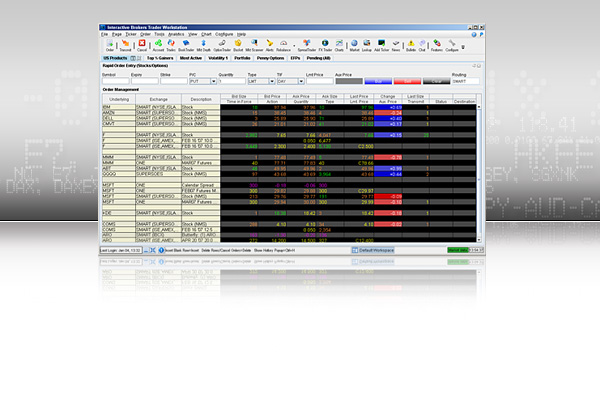The height and width of the screenshot is (400, 600).
Task: Open the News toolbar icon
Action: 396,45
